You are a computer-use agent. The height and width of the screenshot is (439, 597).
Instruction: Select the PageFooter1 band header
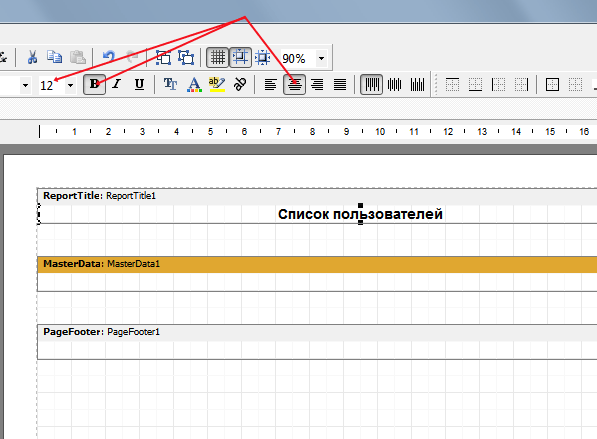pos(317,332)
